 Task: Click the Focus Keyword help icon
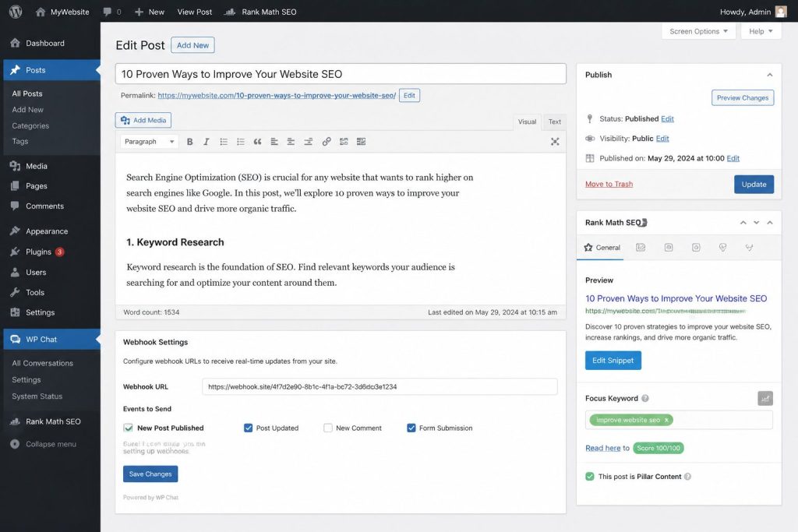[x=645, y=398]
